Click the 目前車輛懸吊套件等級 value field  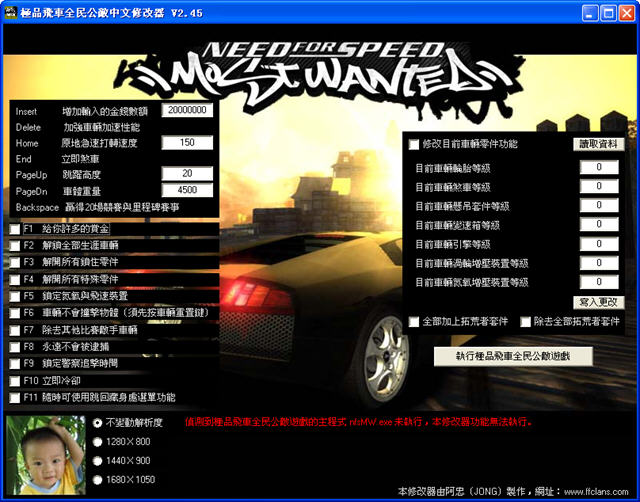(599, 205)
